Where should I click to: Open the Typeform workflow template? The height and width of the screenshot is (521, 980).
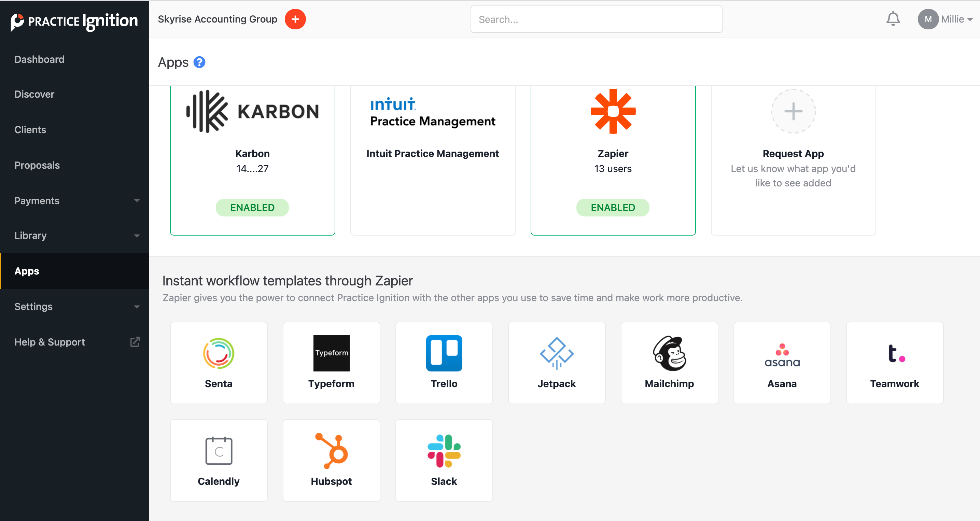331,363
